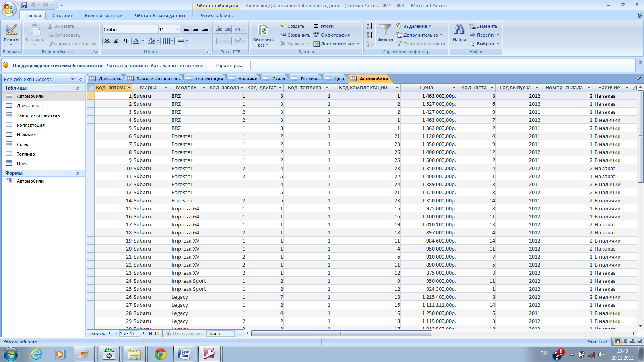Switch to datasheet view status icon
The width and height of the screenshot is (644, 362).
click(618, 341)
